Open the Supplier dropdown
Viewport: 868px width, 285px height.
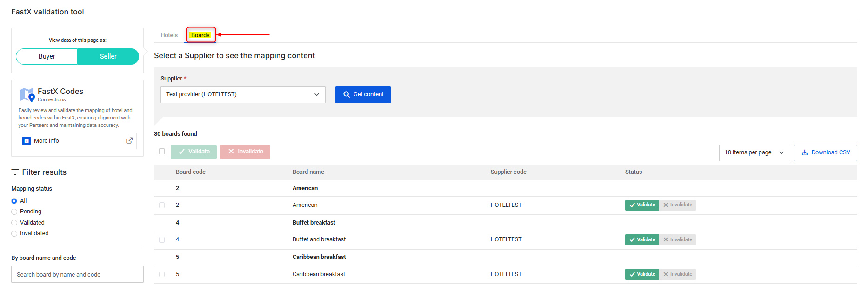pos(242,95)
